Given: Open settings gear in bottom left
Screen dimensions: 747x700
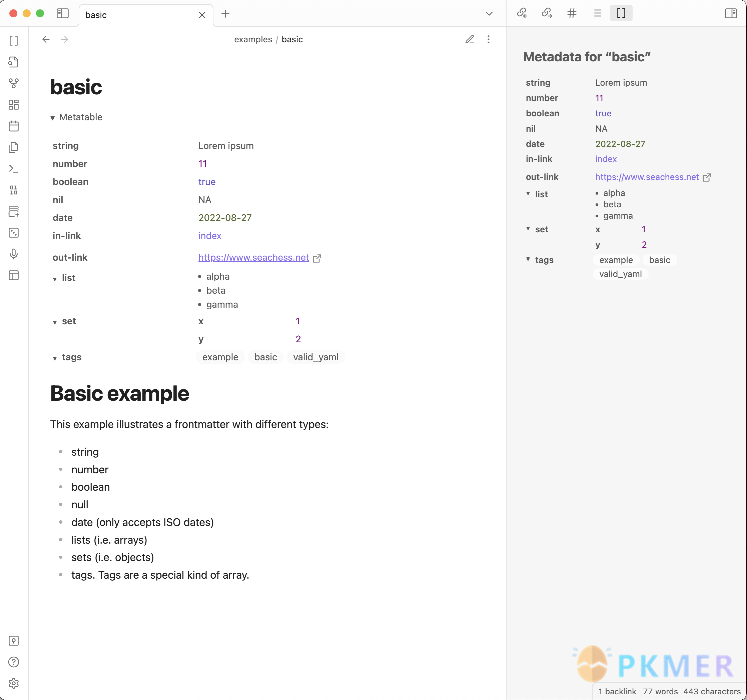Looking at the screenshot, I should (x=14, y=683).
